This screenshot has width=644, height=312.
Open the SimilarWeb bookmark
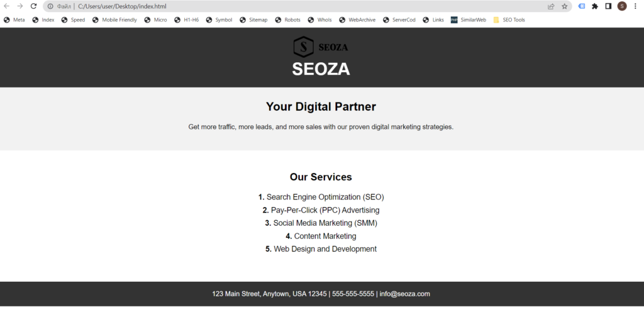coord(468,19)
